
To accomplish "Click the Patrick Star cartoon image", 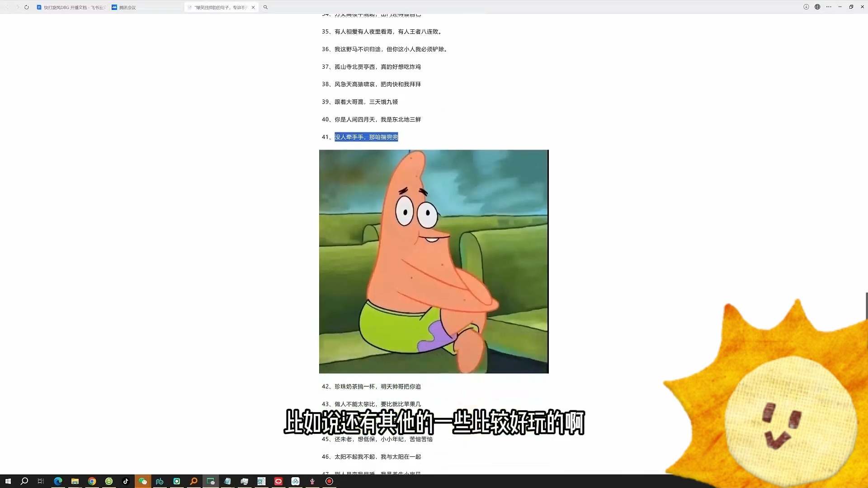I will point(434,262).
